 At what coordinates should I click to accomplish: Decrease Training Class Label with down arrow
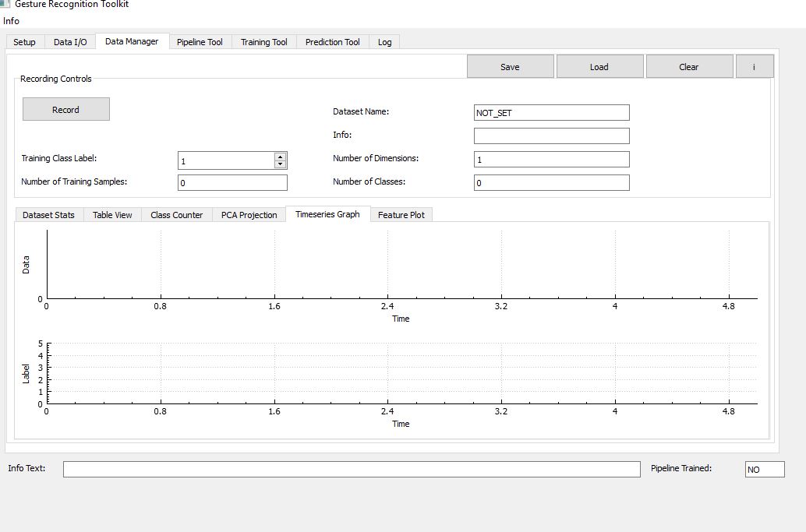(x=280, y=164)
